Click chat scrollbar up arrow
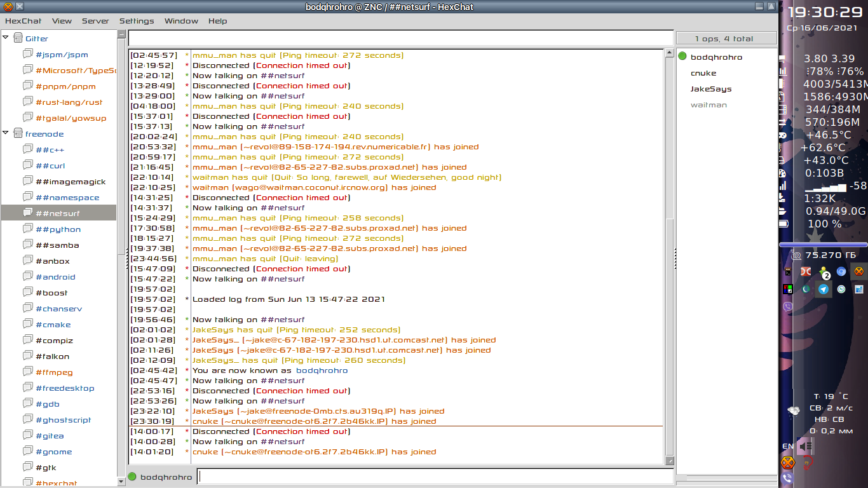 pos(669,53)
